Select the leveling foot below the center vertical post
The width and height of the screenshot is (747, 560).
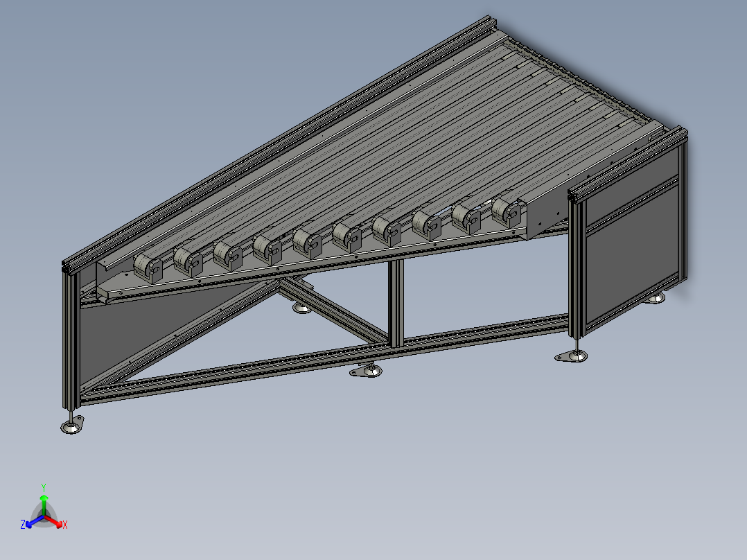pyautogui.click(x=366, y=370)
